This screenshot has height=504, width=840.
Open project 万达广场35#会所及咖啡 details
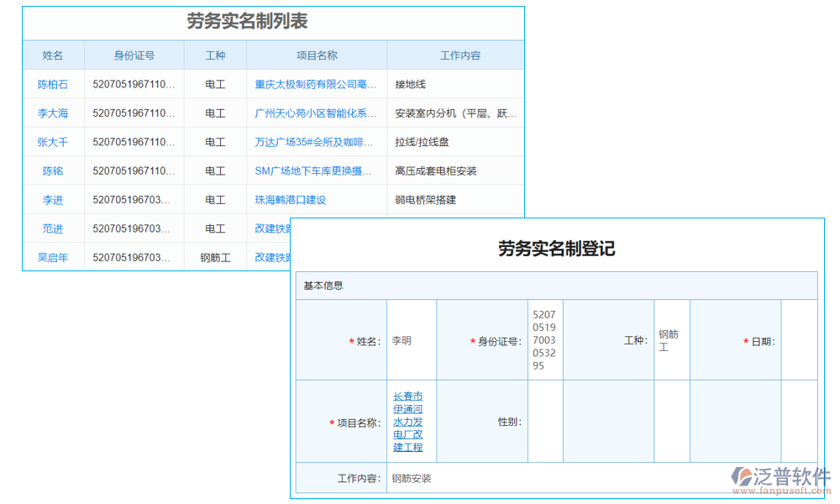(x=315, y=142)
